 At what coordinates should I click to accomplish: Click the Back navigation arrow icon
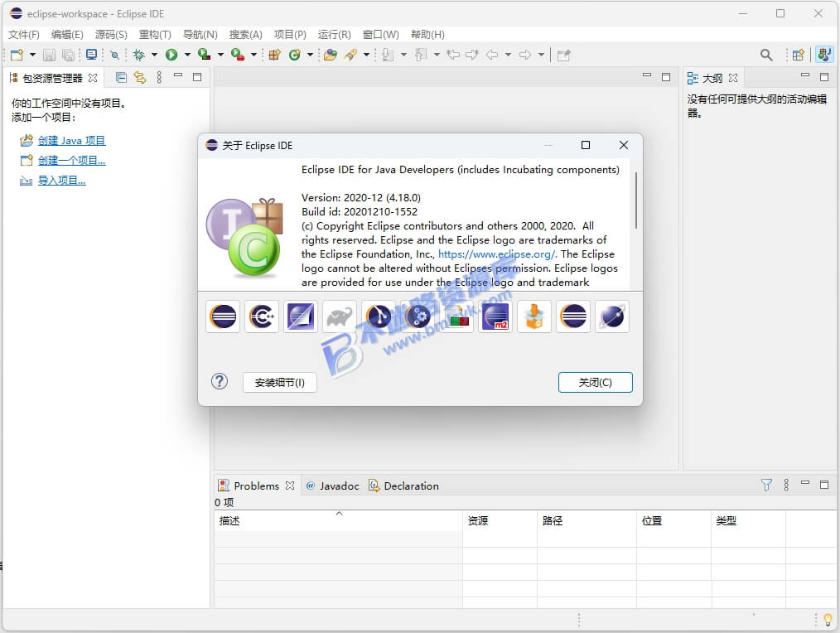click(492, 55)
